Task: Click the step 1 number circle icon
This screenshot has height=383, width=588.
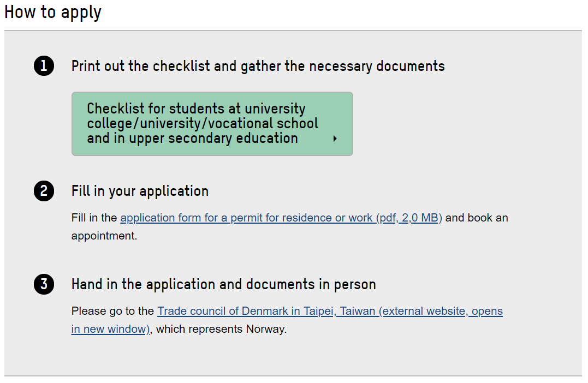Action: coord(44,67)
